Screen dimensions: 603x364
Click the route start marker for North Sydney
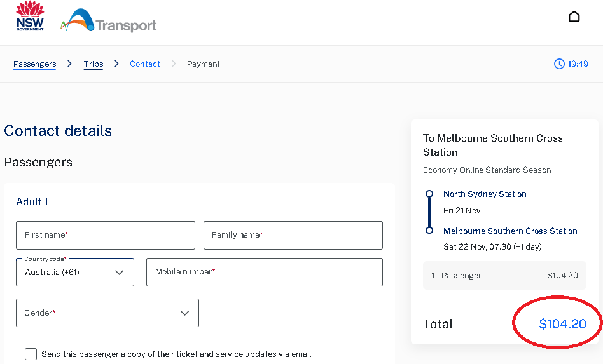(429, 194)
